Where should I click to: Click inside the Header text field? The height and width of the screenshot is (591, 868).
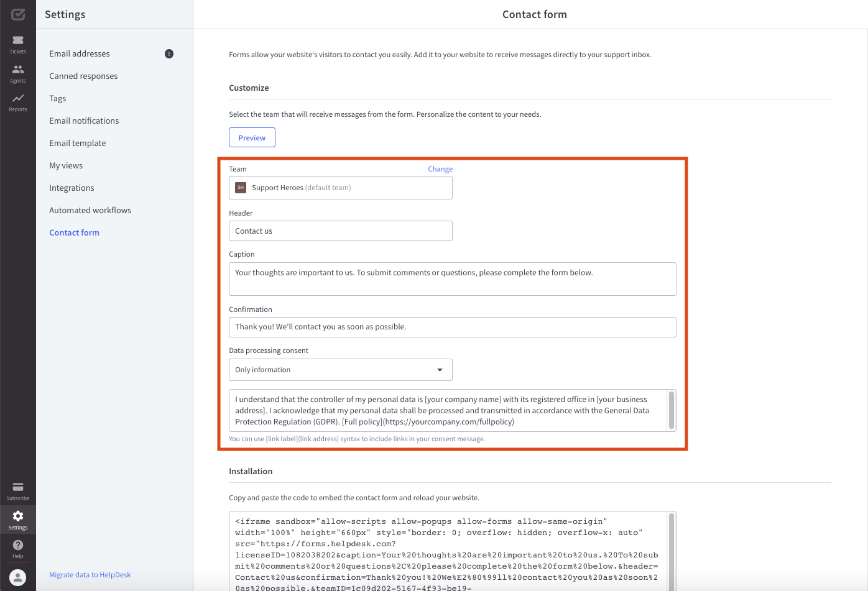(x=341, y=231)
